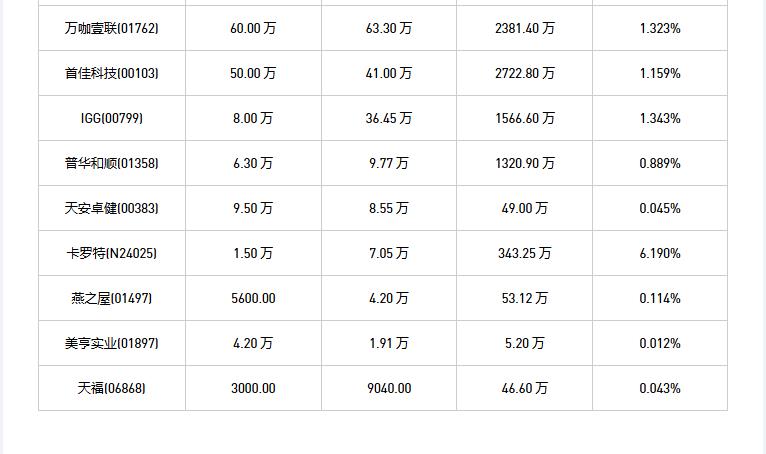Select the 天安卓健(00383) stock cell
The image size is (766, 454).
point(112,208)
